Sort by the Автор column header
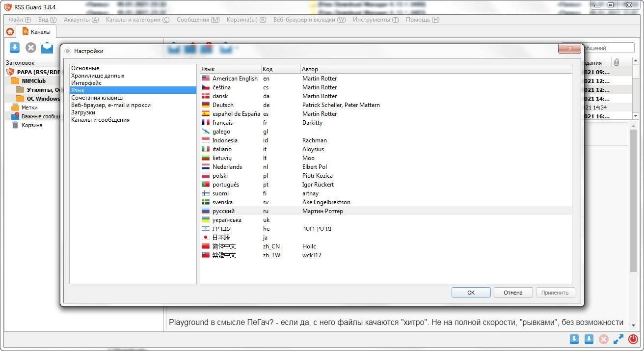The width and height of the screenshot is (644, 351). pos(436,69)
